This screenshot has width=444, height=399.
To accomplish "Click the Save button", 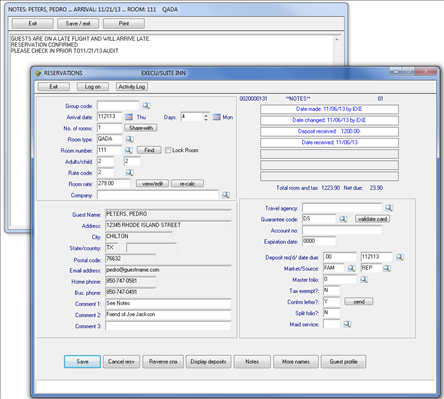I will coord(82,362).
